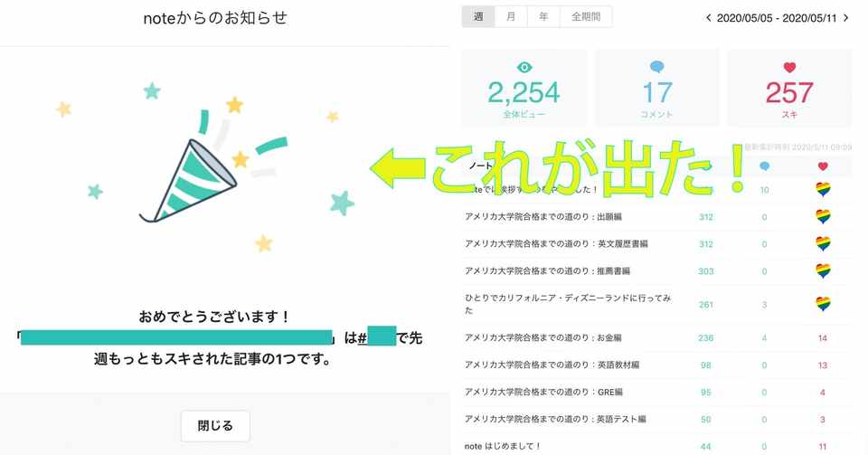Select the 週 period tab
This screenshot has height=455, width=868.
point(478,16)
